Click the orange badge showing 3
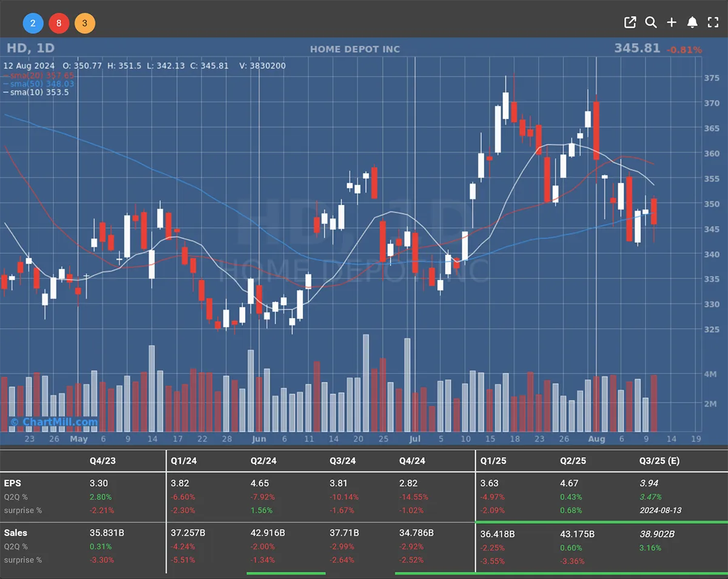This screenshot has height=579, width=728. tap(85, 24)
